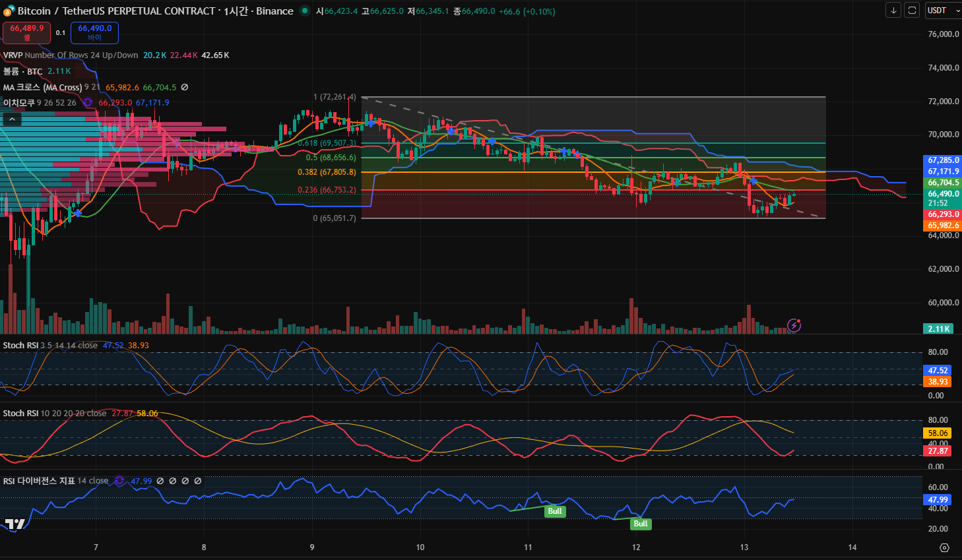This screenshot has width=962, height=560.
Task: Select the VRVP indicator legend
Action: point(13,55)
